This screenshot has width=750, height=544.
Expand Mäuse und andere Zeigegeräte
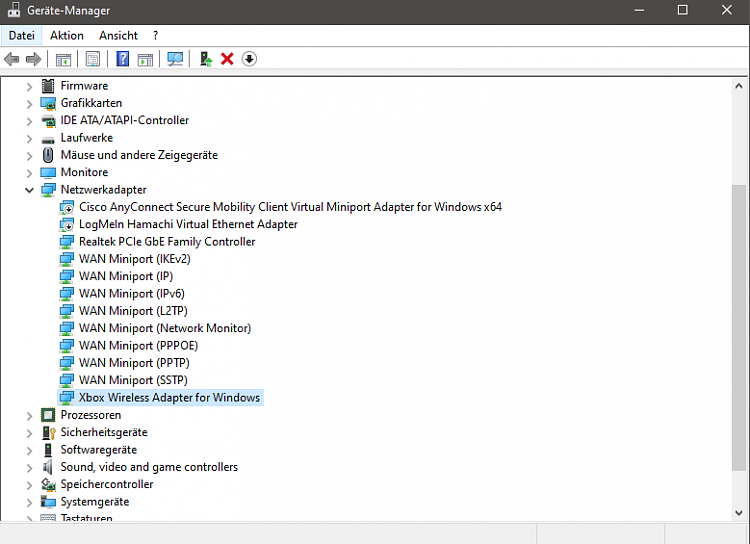coord(30,156)
